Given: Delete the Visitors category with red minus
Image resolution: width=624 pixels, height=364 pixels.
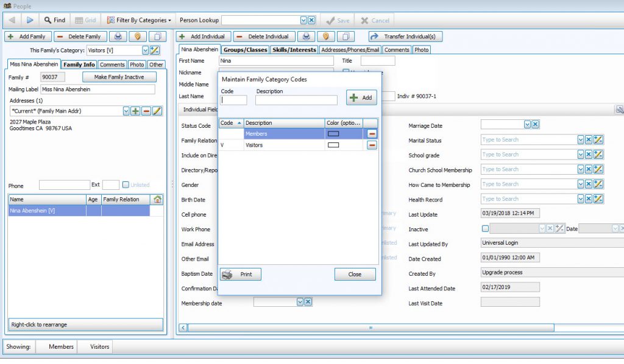Looking at the screenshot, I should click(x=372, y=145).
